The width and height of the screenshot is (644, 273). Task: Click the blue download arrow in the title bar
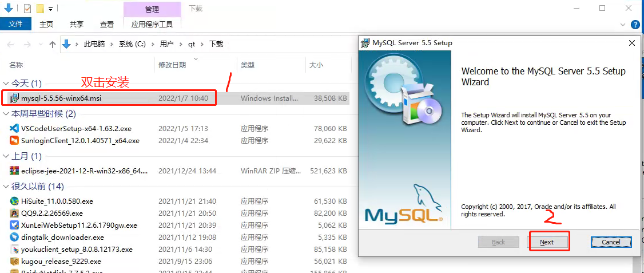(8, 8)
